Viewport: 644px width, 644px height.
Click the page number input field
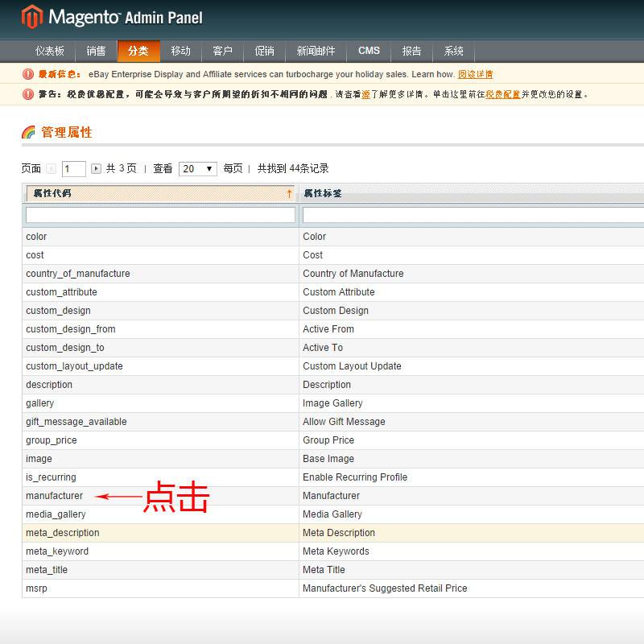[x=73, y=169]
